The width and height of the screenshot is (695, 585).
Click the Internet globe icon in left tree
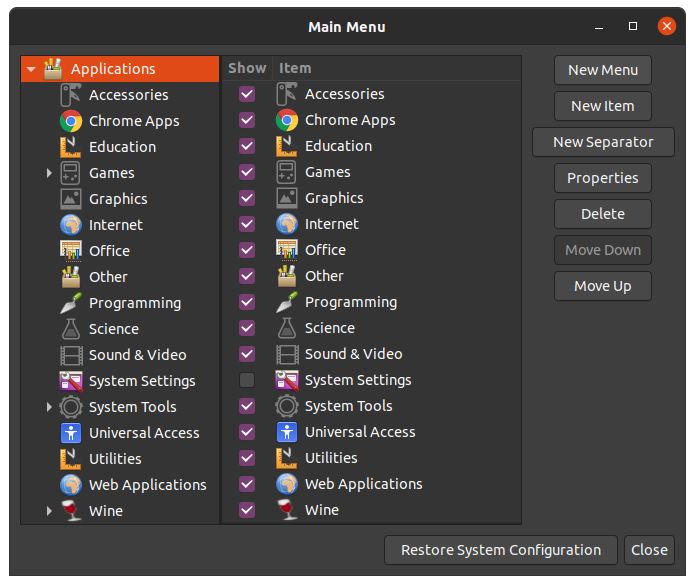pos(71,225)
